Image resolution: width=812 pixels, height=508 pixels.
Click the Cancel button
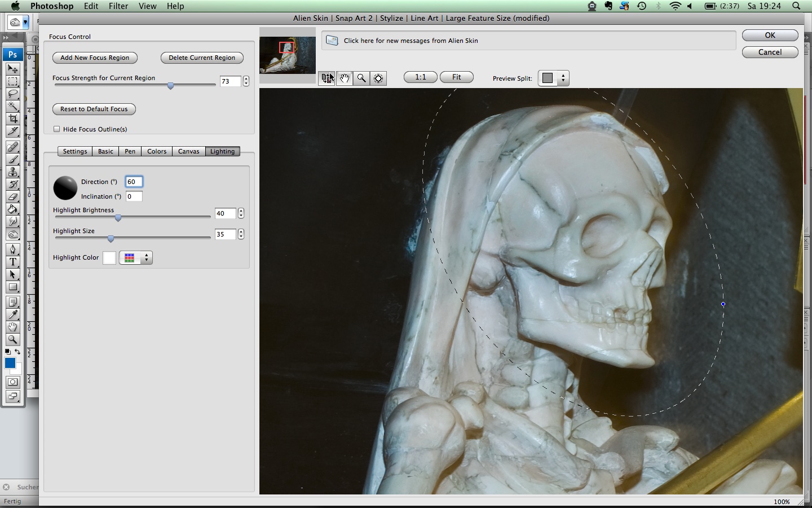[x=770, y=52]
